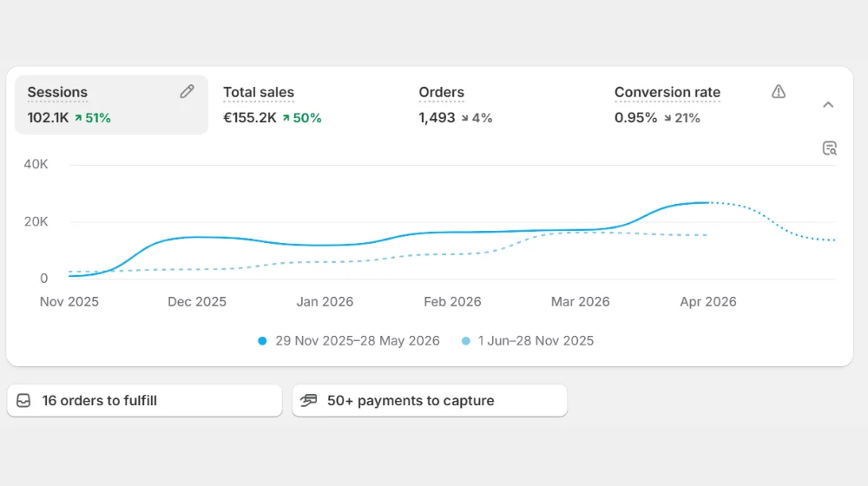Click the dark blue legend dot

point(262,341)
